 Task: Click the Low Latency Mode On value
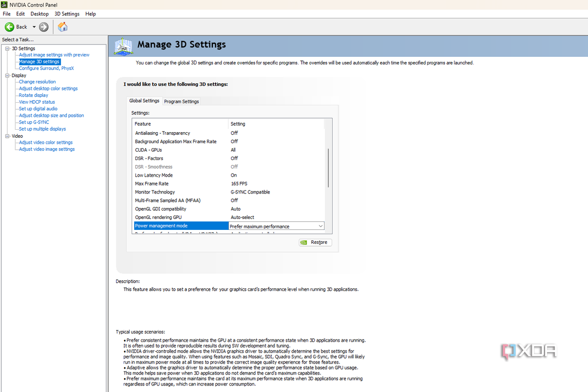click(233, 175)
